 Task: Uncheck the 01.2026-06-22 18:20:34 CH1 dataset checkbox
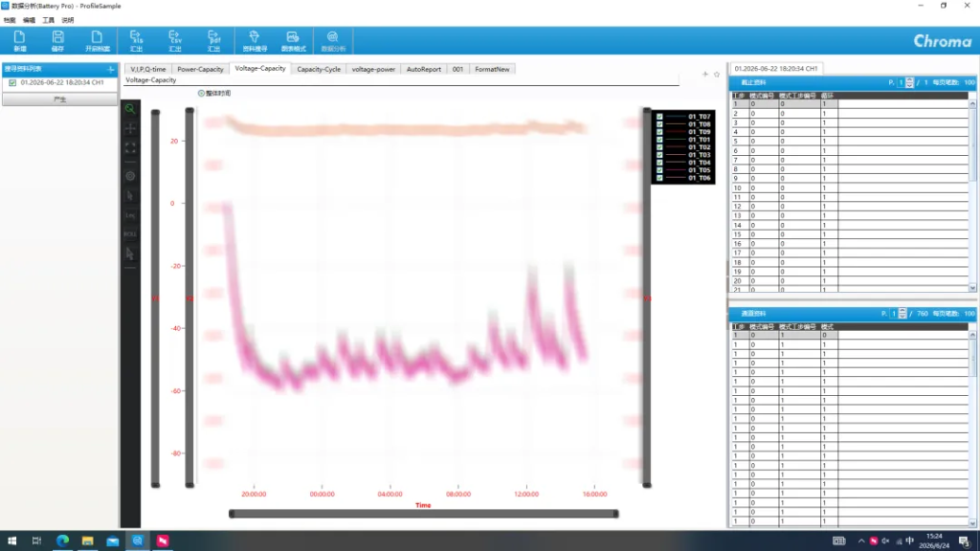(x=12, y=82)
